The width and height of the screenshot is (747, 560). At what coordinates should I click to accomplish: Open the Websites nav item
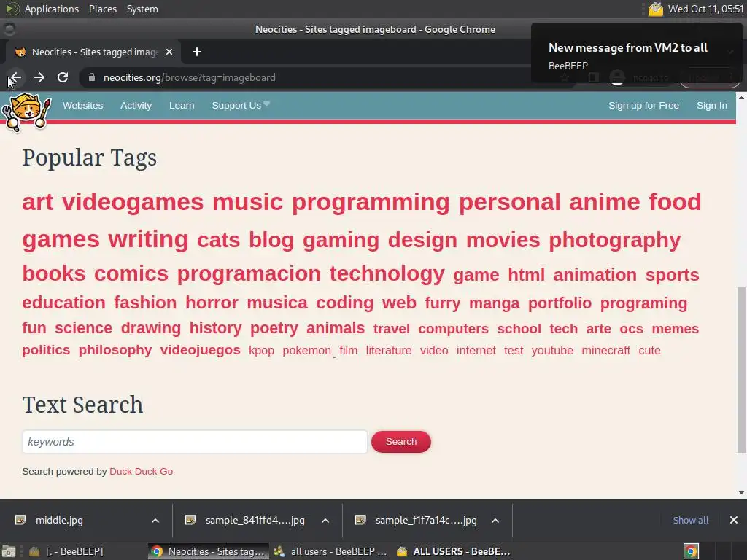click(x=83, y=105)
